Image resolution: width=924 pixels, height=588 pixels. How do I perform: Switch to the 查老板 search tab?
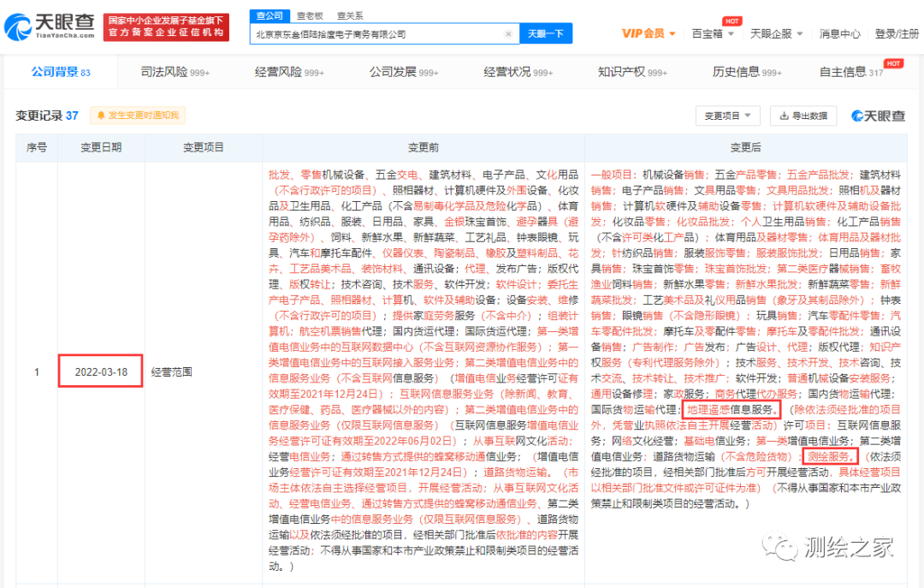coord(310,15)
